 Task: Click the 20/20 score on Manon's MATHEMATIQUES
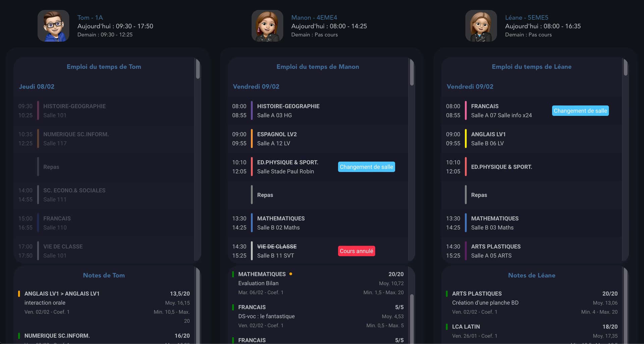pos(396,274)
